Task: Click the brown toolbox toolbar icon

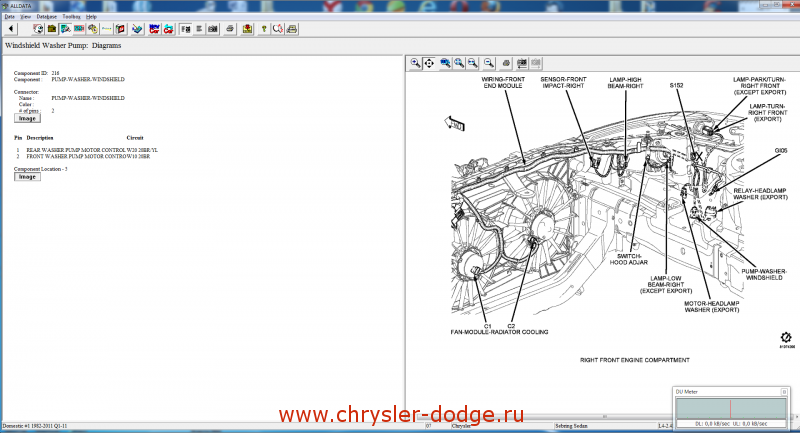Action: click(52, 29)
